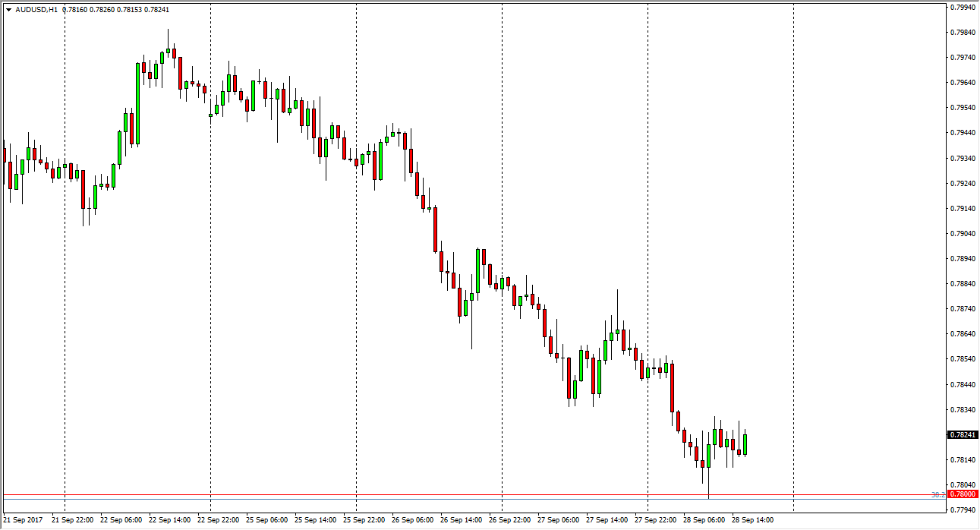The height and width of the screenshot is (530, 980).
Task: Click the 0.77940 price at the scale bottom
Action: pos(963,509)
